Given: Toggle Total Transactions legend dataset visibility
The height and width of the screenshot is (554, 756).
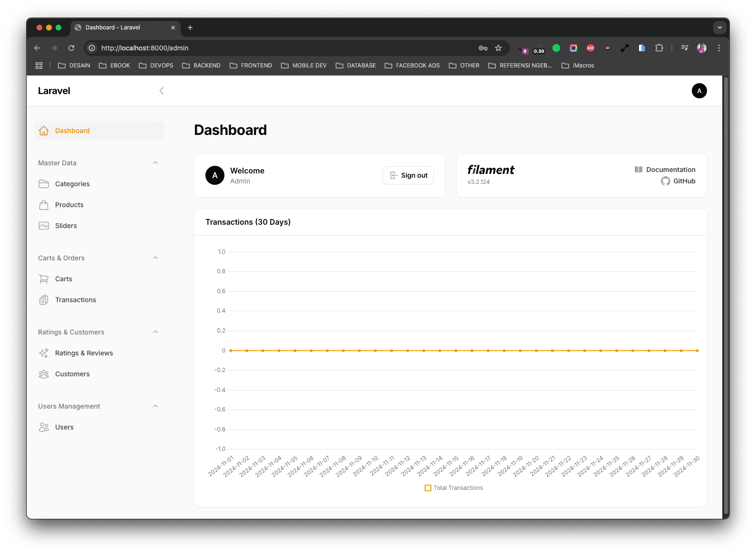Looking at the screenshot, I should click(454, 488).
